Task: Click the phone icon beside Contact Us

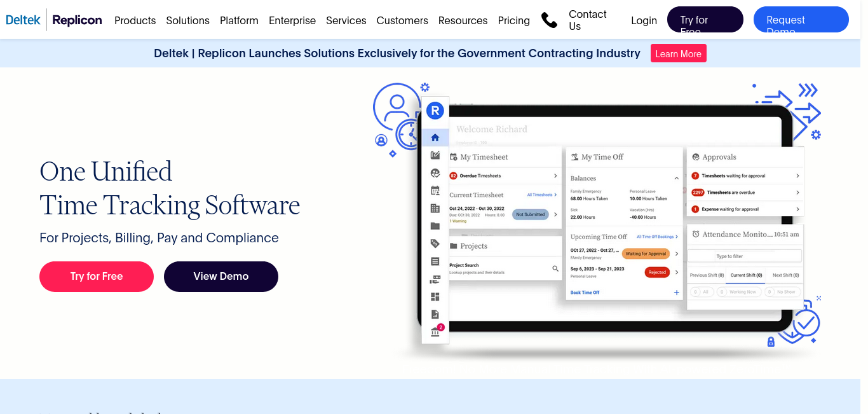Action: (549, 20)
